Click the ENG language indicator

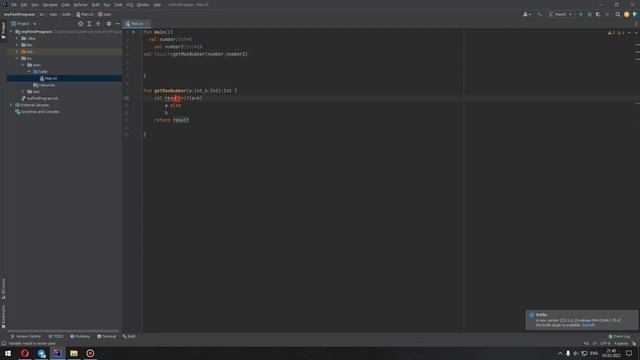pyautogui.click(x=594, y=353)
